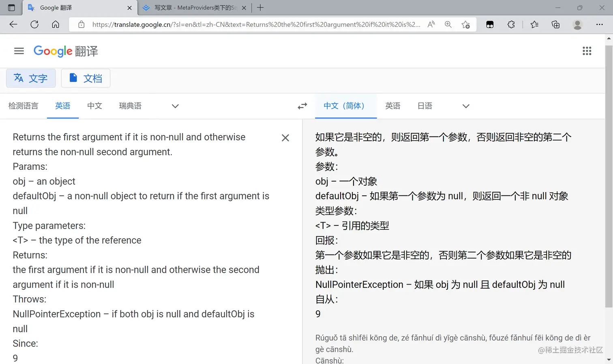Open the Extensions puzzle icon

(511, 24)
